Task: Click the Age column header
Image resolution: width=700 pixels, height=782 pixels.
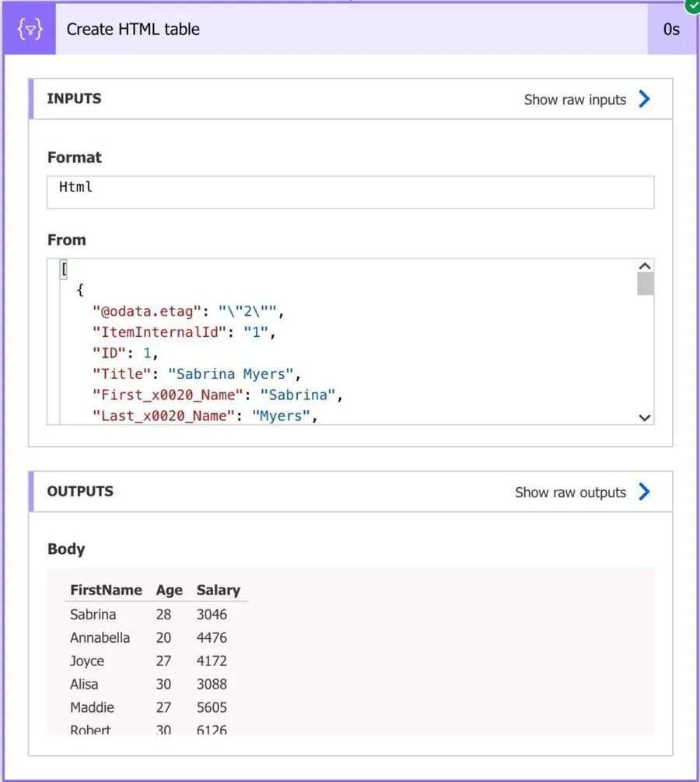Action: [169, 590]
